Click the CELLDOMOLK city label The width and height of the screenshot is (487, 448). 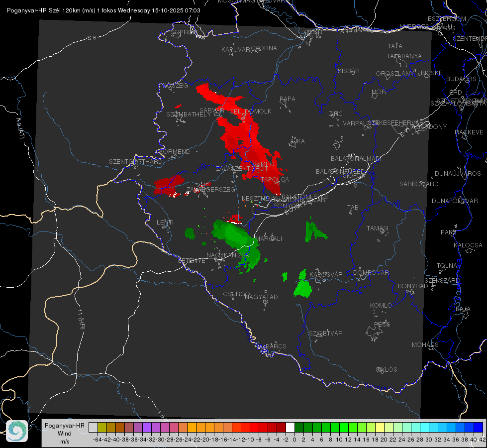coord(250,112)
